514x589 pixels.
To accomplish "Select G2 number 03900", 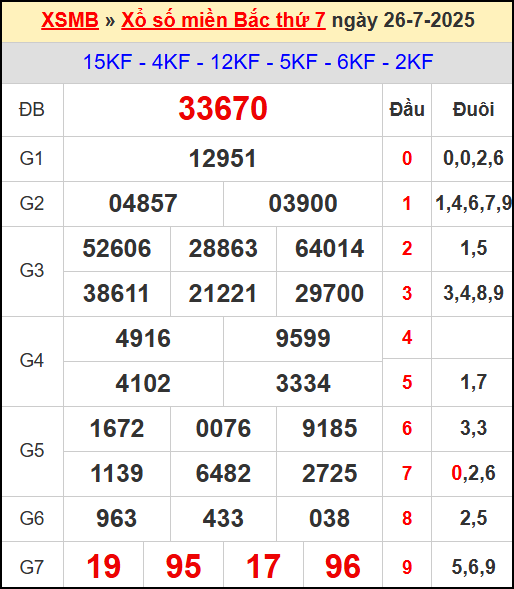I will click(303, 203).
